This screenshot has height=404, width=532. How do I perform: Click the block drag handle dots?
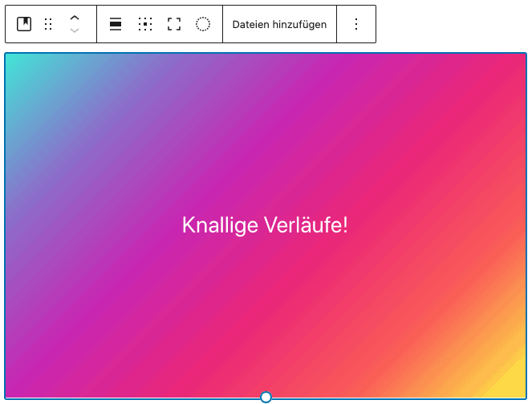tap(48, 24)
